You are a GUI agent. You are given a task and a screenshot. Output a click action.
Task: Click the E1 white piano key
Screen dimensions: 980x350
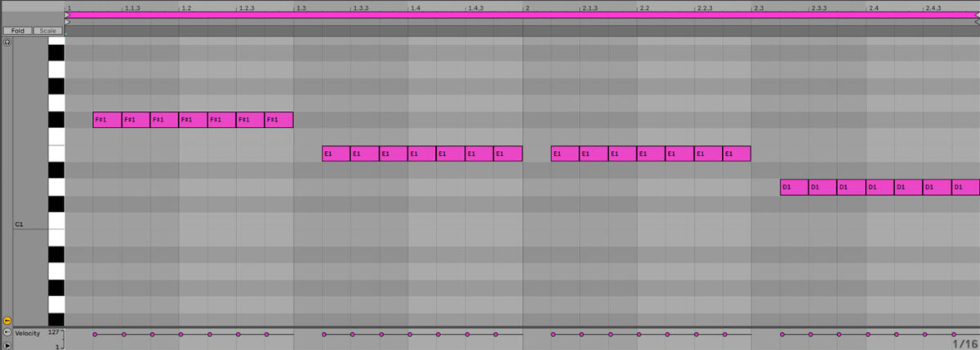click(56, 153)
